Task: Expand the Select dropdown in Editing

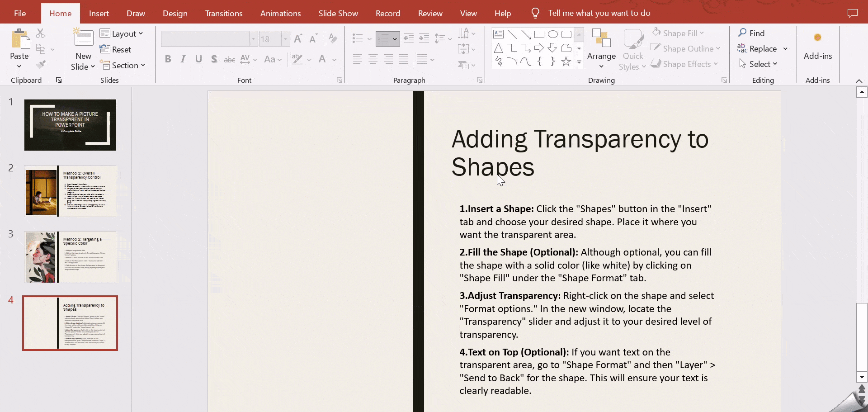Action: pos(758,64)
